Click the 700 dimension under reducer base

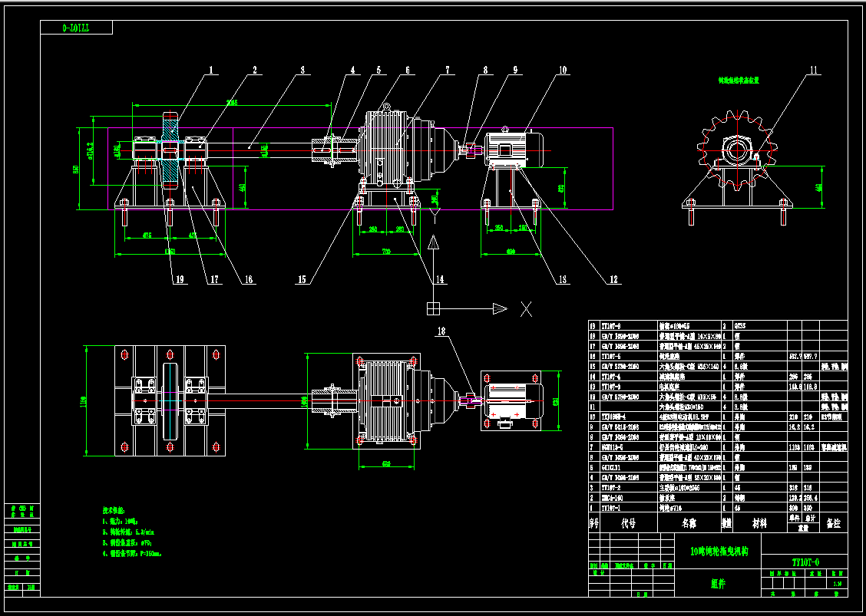point(385,252)
